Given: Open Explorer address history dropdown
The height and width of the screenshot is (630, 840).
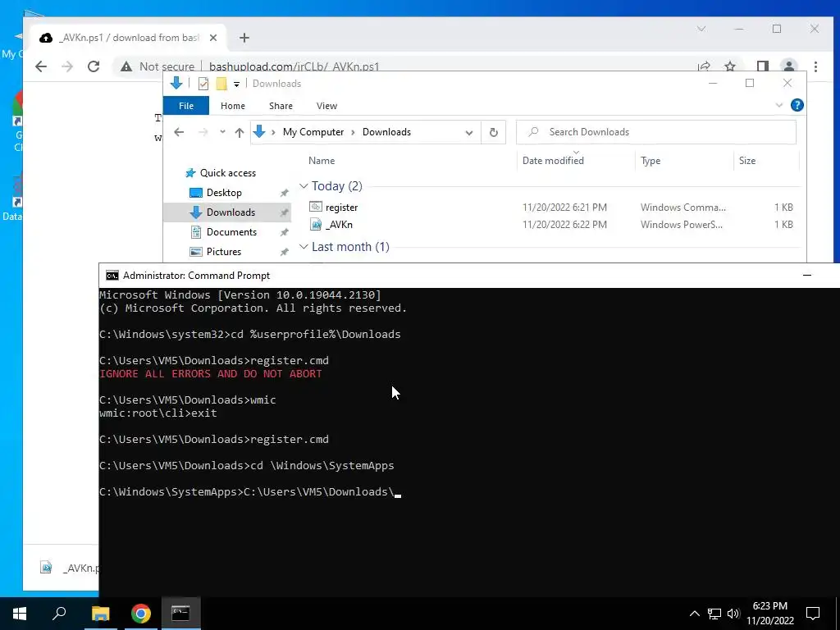Looking at the screenshot, I should tap(468, 132).
